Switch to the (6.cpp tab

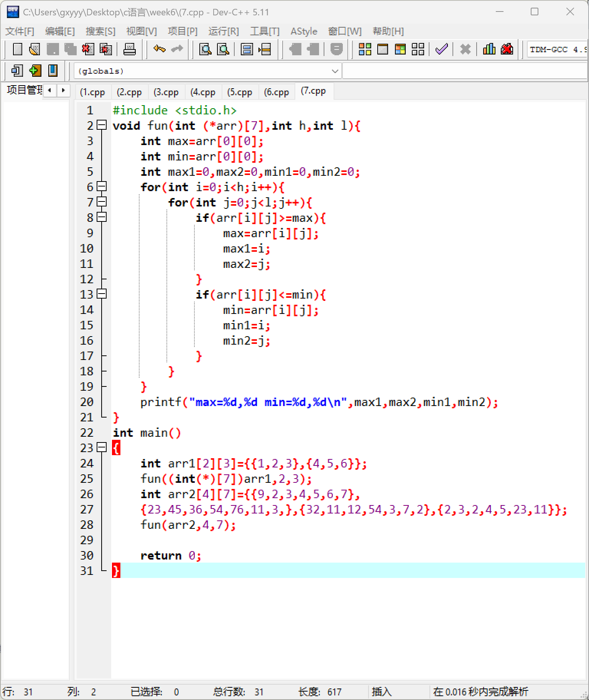276,92
